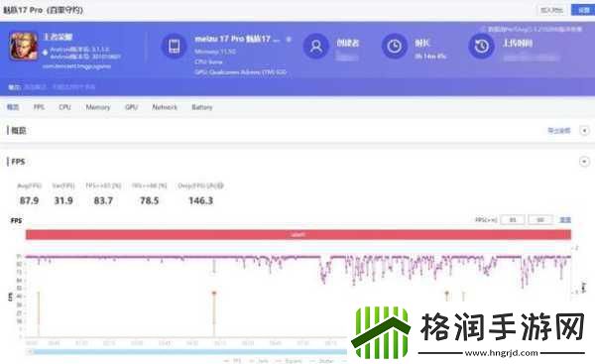This screenshot has width=595, height=364.
Task: Open the Memory tab
Action: coord(98,107)
